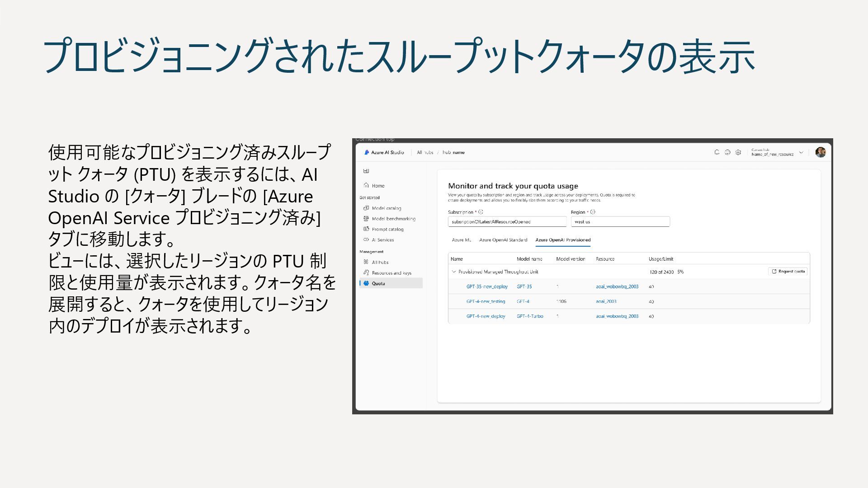The height and width of the screenshot is (488, 868).
Task: Click the feedback smiley icon
Action: (x=727, y=152)
